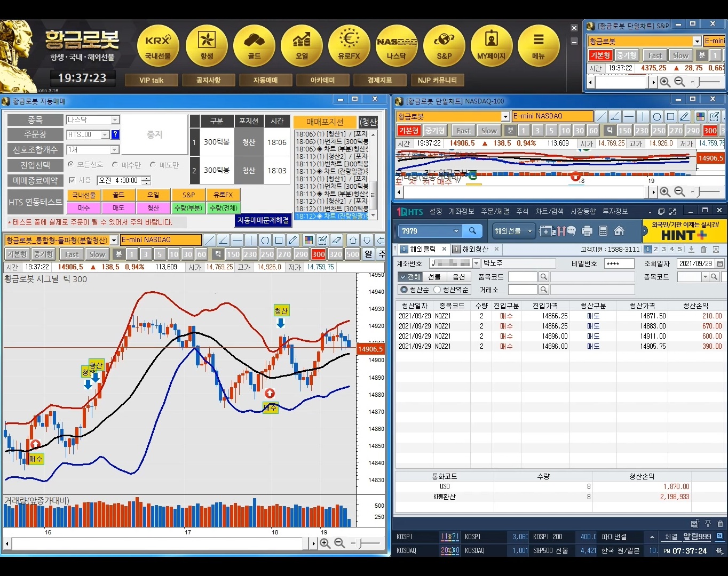Open 황금로봇 dropdown in NASDAQ-100 chart window
Screen dimensions: 728x576
[505, 116]
